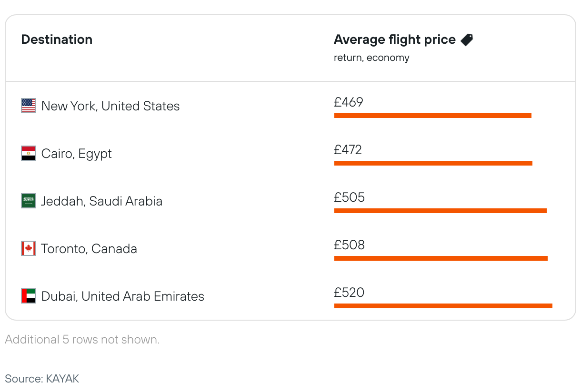Click the Canada flag icon
581x392 pixels.
(29, 248)
